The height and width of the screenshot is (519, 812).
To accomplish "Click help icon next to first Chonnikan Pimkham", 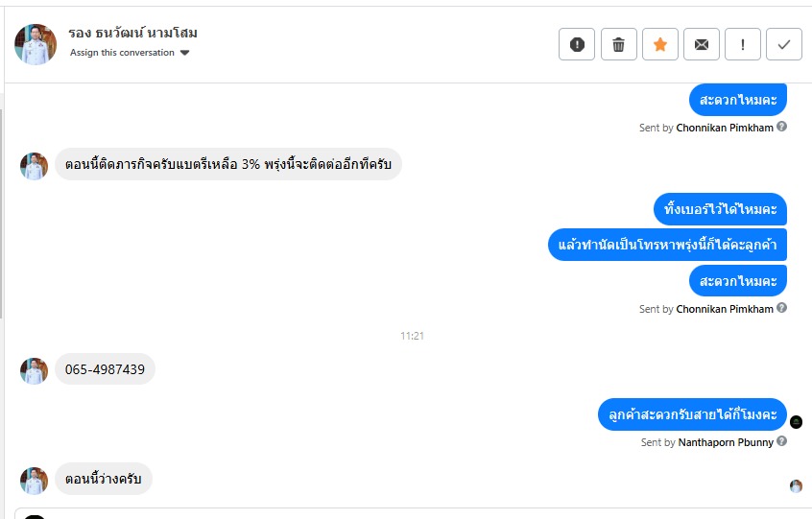I will point(782,127).
